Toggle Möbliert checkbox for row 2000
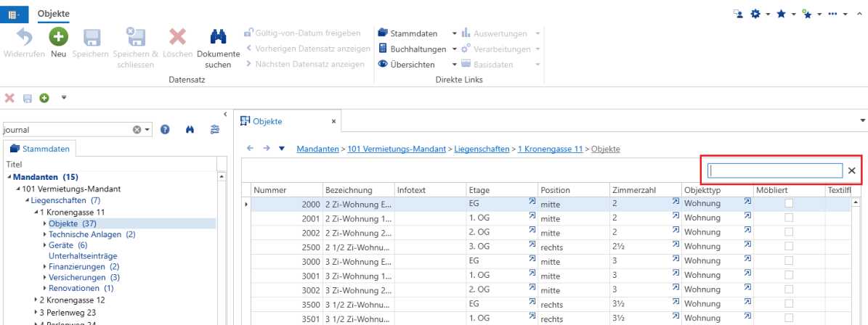The height and width of the screenshot is (325, 868). tap(789, 203)
